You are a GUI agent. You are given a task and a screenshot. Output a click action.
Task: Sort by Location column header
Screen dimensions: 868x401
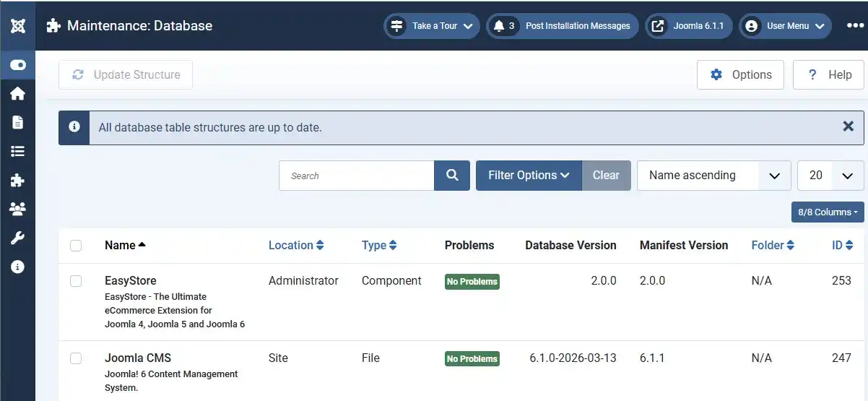click(296, 245)
